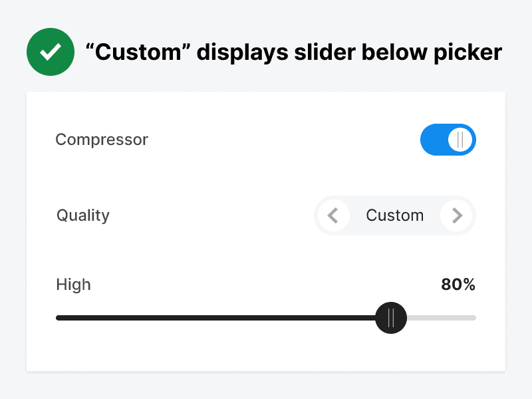The width and height of the screenshot is (532, 399).
Task: Click the green checkmark icon
Action: click(x=50, y=53)
